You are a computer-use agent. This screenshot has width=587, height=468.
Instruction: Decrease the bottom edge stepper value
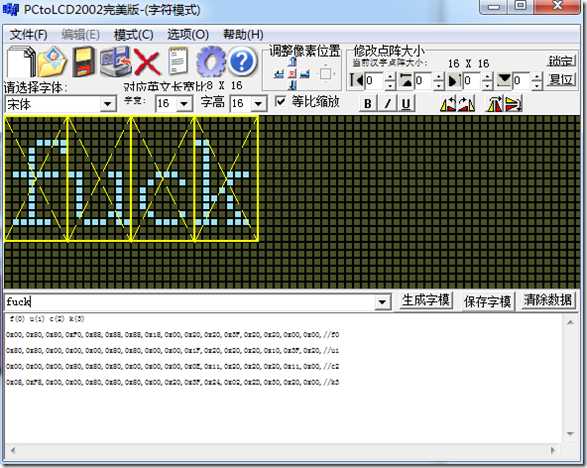click(x=537, y=85)
